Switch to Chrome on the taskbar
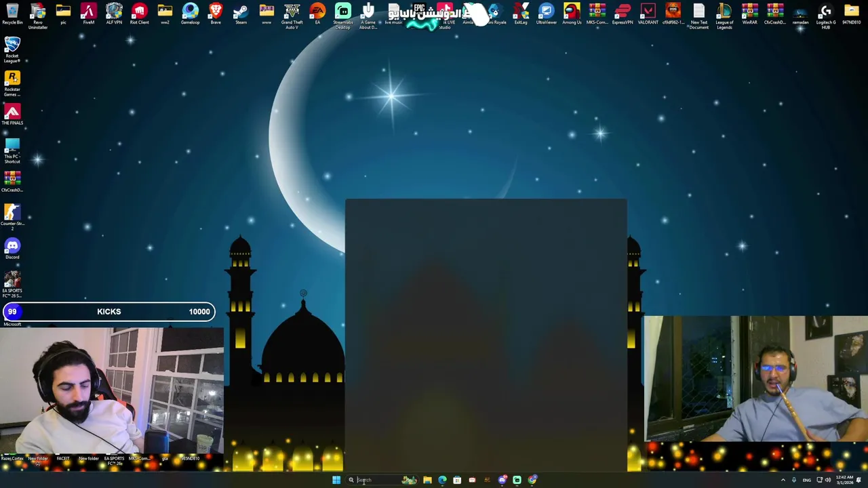Screen dimensions: 868x488 (x=532, y=480)
